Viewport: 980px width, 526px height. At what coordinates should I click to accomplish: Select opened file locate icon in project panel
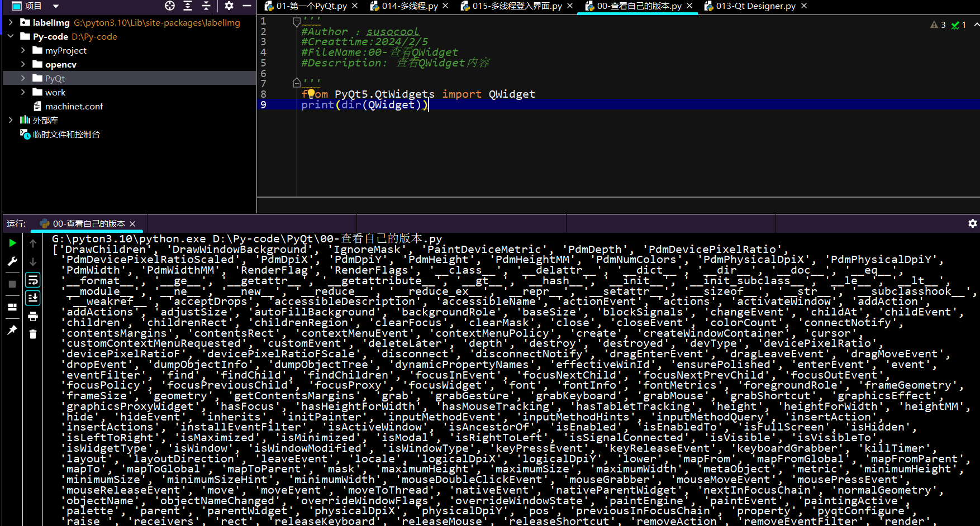click(170, 6)
